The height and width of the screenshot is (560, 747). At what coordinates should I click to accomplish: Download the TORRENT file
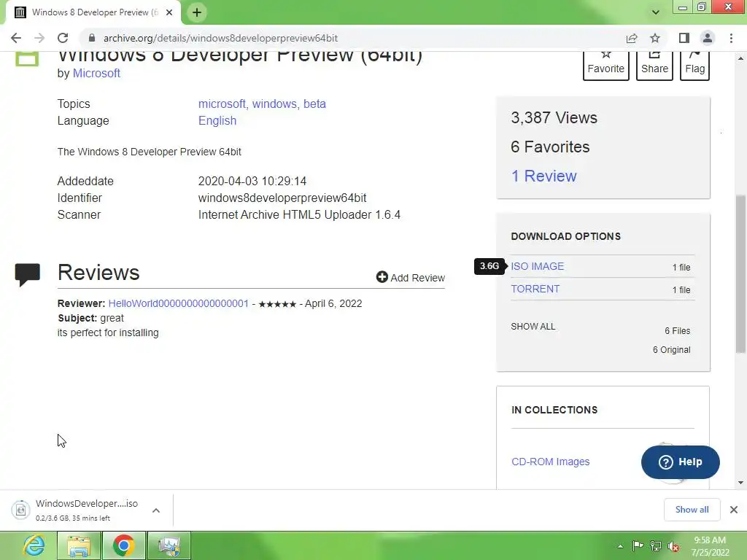click(535, 289)
